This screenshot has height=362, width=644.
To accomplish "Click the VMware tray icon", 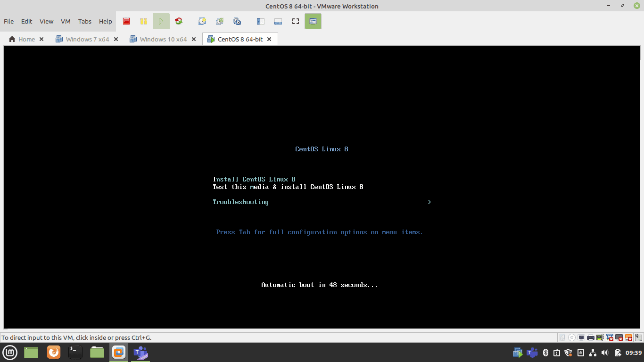I will tap(518, 353).
